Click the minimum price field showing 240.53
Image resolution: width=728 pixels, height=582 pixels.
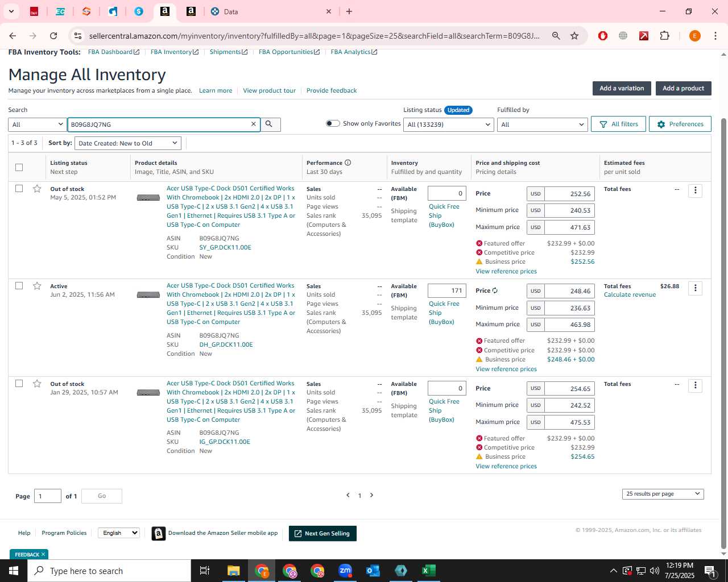coord(569,210)
